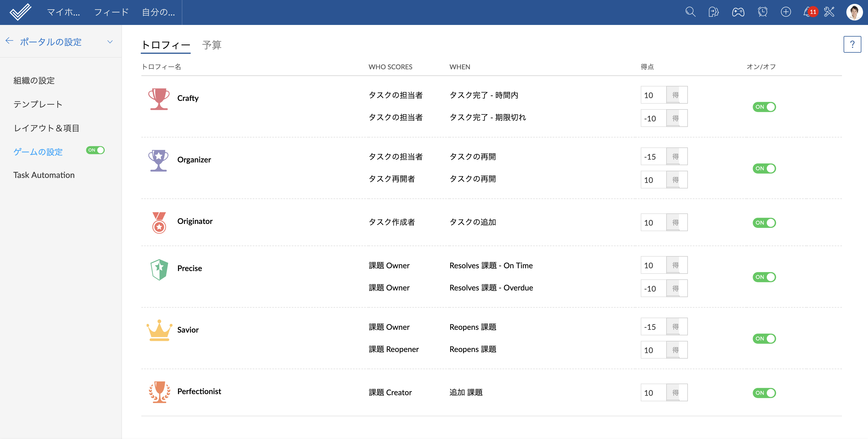Click the Organizer タスクの担当者 points field
868x439 pixels.
[653, 157]
